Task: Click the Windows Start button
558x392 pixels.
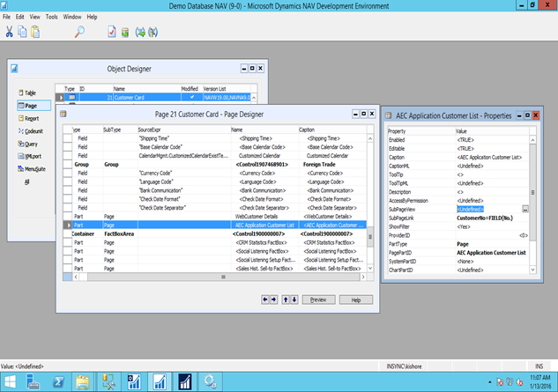Action: pyautogui.click(x=11, y=382)
